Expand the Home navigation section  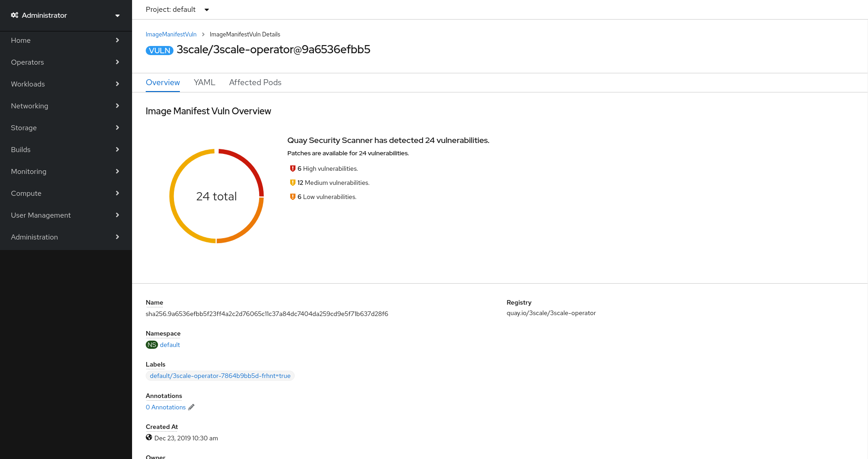(66, 40)
